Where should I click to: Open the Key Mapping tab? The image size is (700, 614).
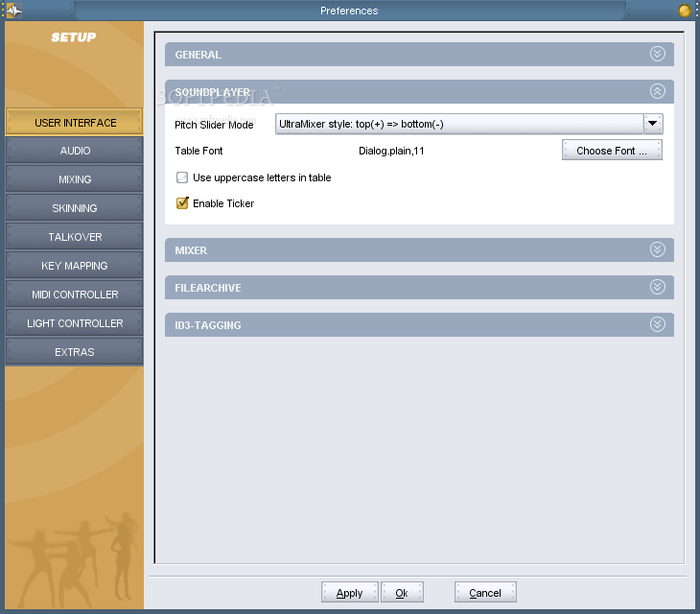coord(74,266)
